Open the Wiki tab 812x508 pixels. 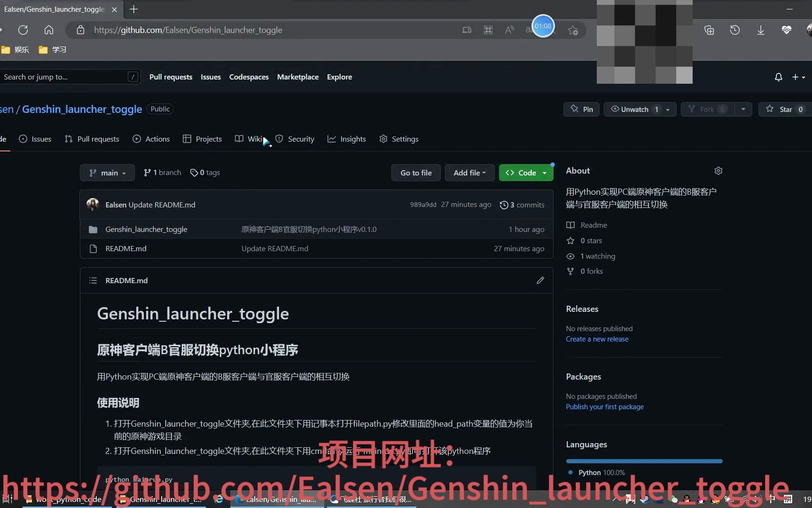(x=249, y=139)
